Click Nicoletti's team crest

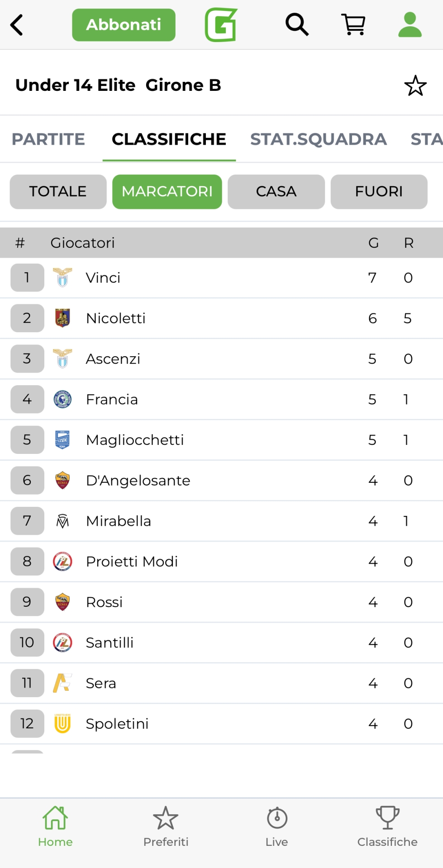coord(62,318)
